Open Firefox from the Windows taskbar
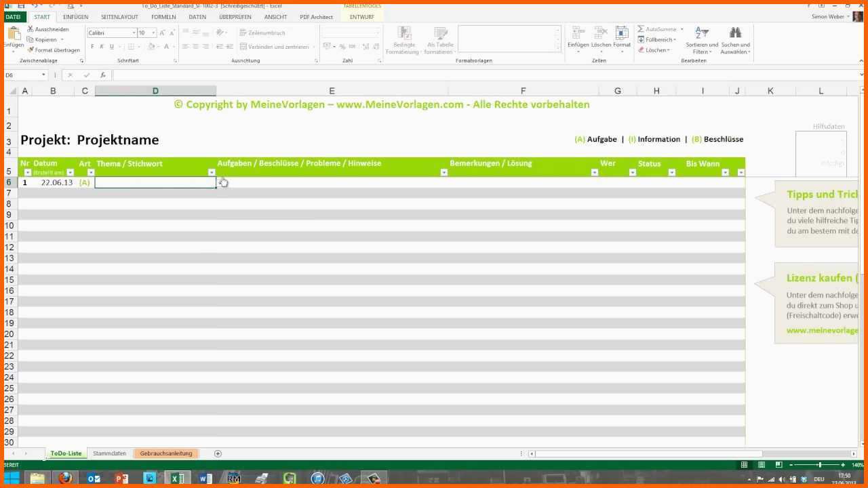868x488 pixels. click(x=65, y=479)
